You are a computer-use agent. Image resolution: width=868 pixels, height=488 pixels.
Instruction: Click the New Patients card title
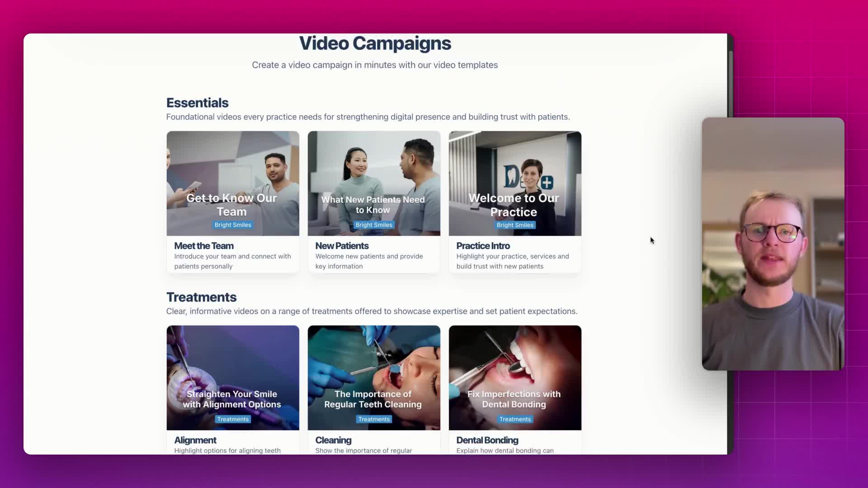(342, 246)
